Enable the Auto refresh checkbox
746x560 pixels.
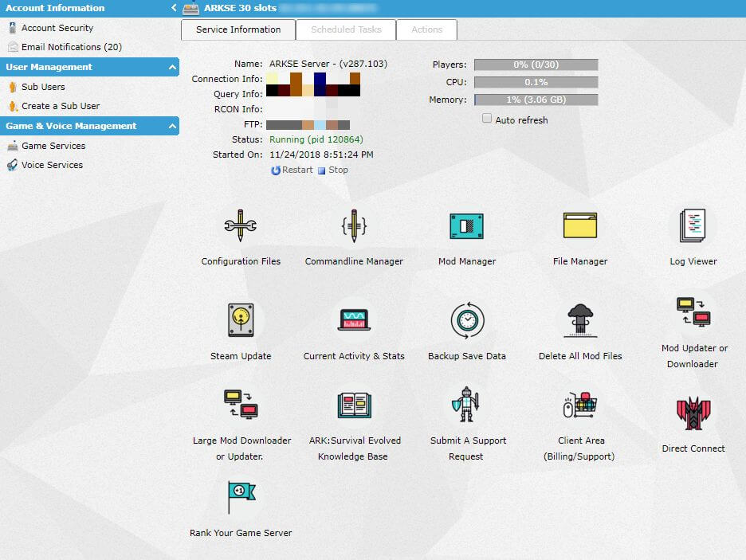(487, 119)
